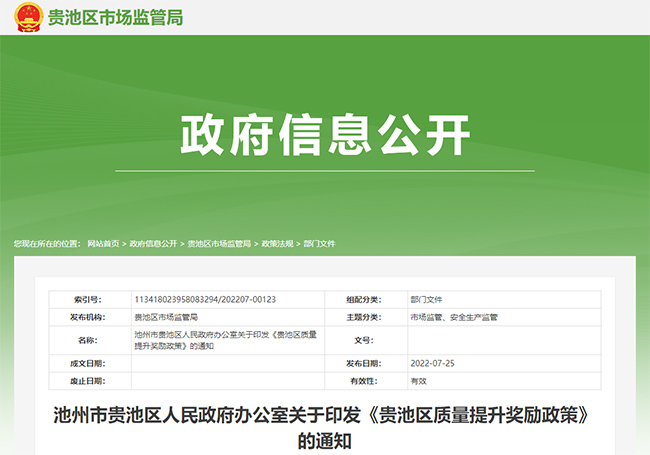Viewport: 650px width, 455px height.
Task: Click the document name value in table
Action: [226, 340]
